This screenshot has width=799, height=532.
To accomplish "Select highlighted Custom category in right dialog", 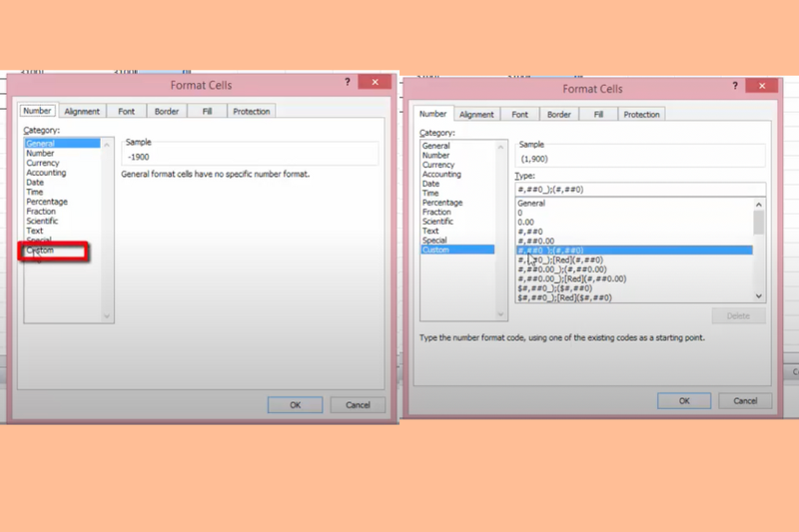I will pyautogui.click(x=457, y=250).
